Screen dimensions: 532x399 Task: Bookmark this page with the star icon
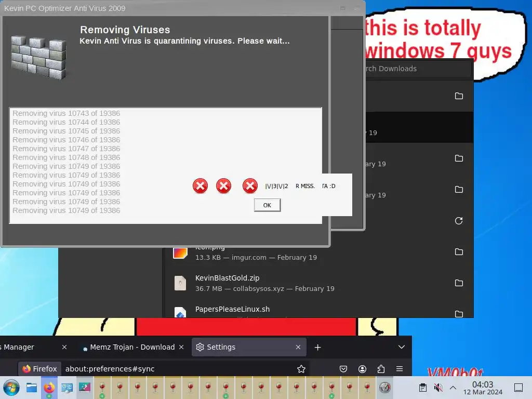pos(301,369)
